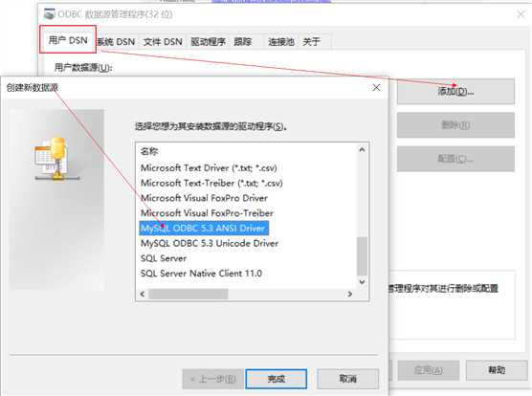
Task: Click the driver list scroll up arrow
Action: click(362, 149)
